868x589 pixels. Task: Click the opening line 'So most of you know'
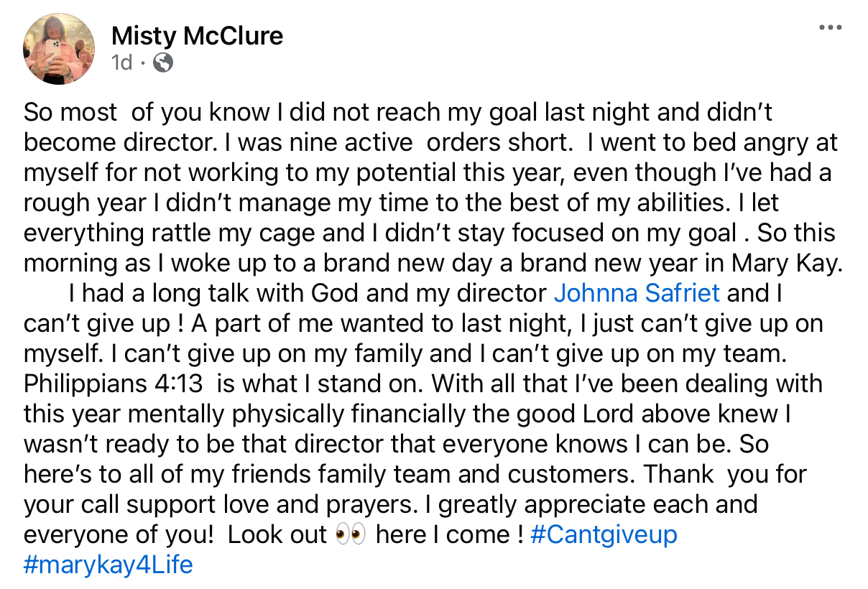click(136, 112)
